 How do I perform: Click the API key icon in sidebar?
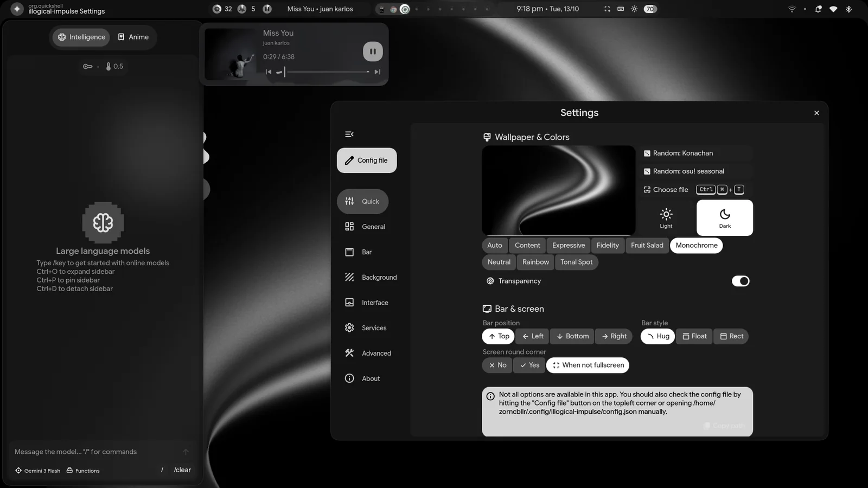(x=87, y=67)
